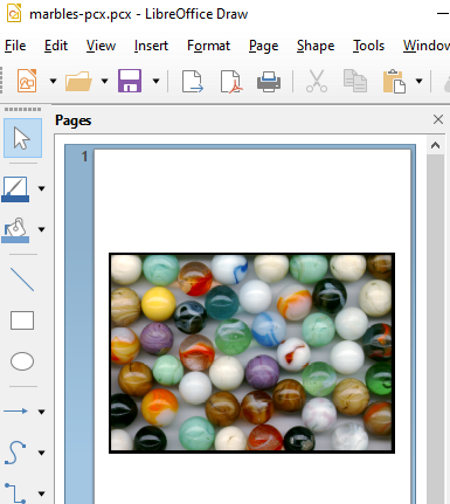Open the Shape menu
The width and height of the screenshot is (450, 504).
tap(315, 46)
